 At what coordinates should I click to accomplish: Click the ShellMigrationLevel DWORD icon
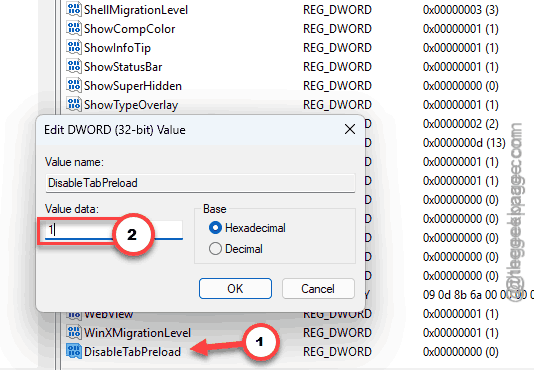coord(74,9)
